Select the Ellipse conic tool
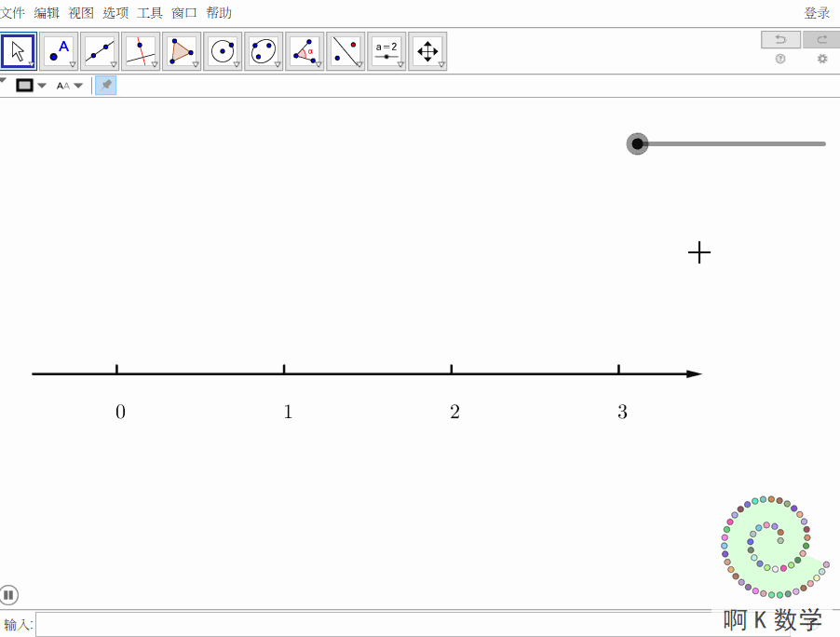This screenshot has width=840, height=637. (264, 51)
